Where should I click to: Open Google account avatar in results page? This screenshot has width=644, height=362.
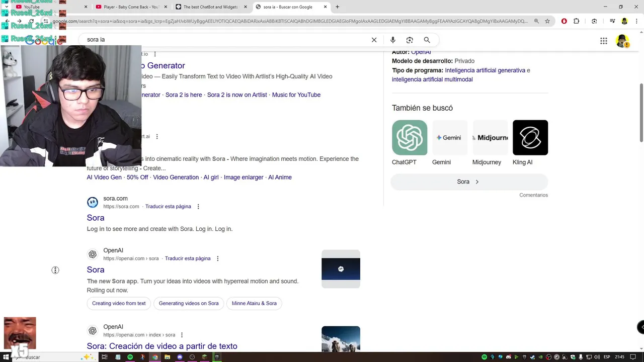pyautogui.click(x=622, y=41)
